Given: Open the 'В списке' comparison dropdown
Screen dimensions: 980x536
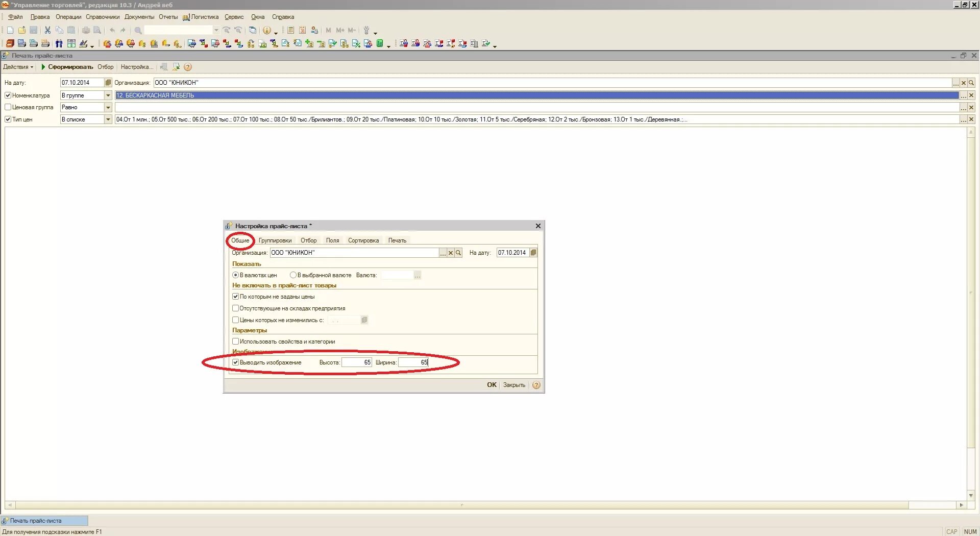Looking at the screenshot, I should 108,119.
